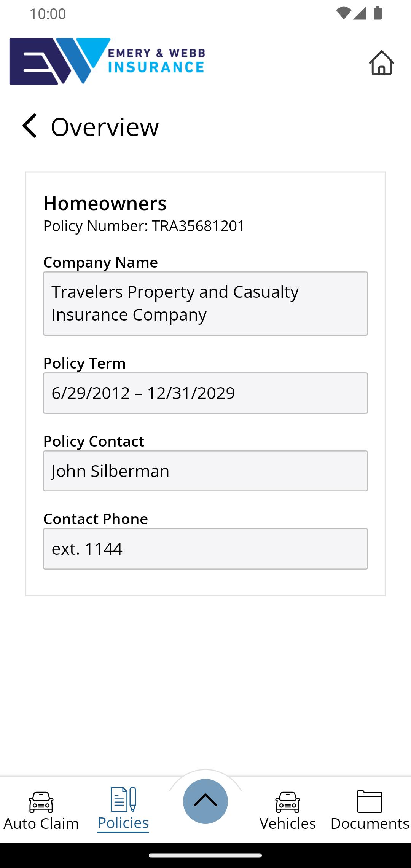Image resolution: width=411 pixels, height=868 pixels.
Task: Switch to the Documents tab label
Action: pos(370,823)
